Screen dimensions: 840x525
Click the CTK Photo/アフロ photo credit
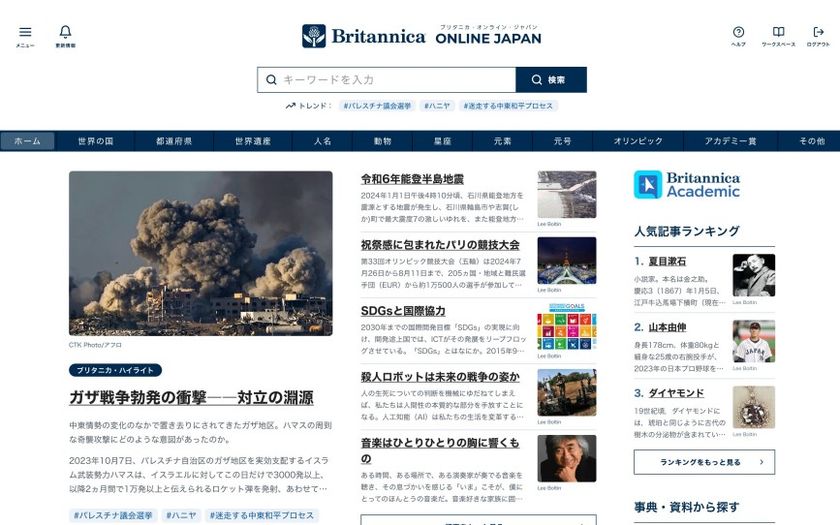pos(95,345)
